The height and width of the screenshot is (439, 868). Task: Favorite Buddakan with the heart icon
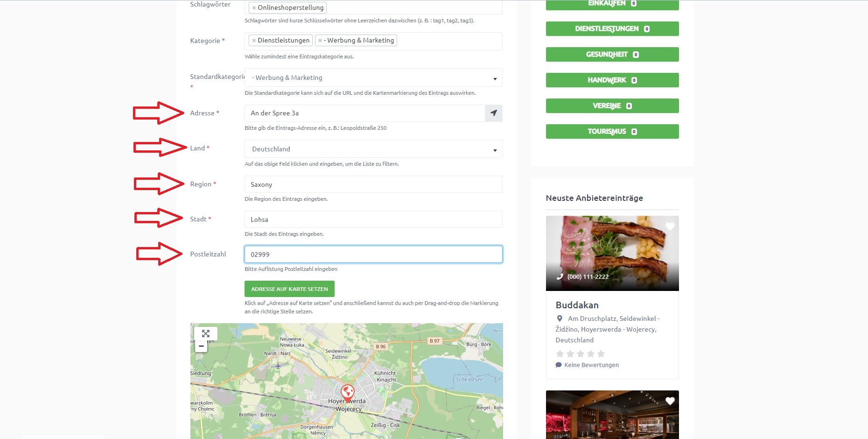pyautogui.click(x=670, y=227)
